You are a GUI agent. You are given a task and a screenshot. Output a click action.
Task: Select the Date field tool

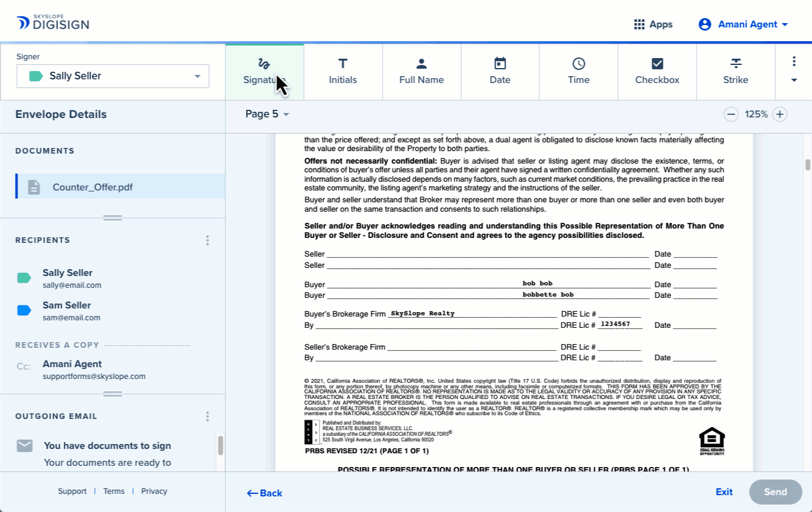tap(500, 72)
